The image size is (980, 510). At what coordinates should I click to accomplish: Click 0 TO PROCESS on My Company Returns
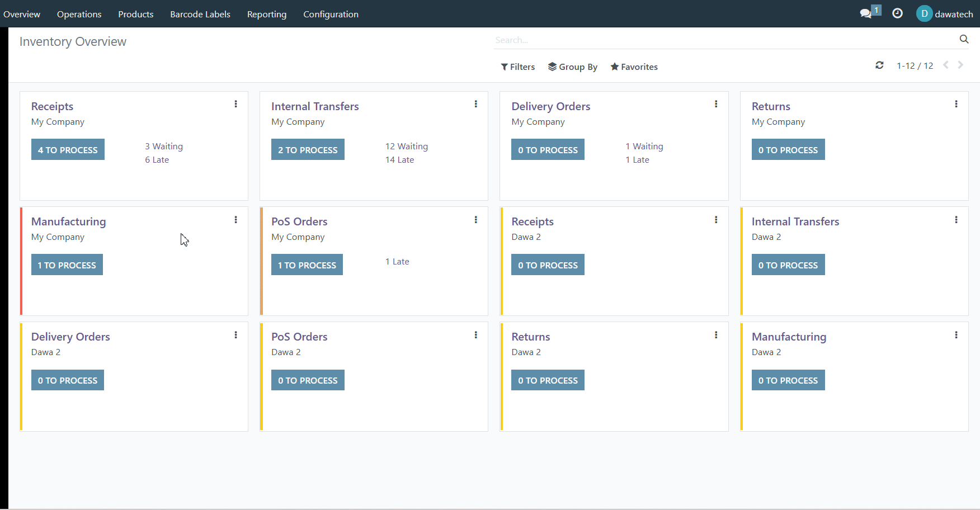click(x=788, y=149)
